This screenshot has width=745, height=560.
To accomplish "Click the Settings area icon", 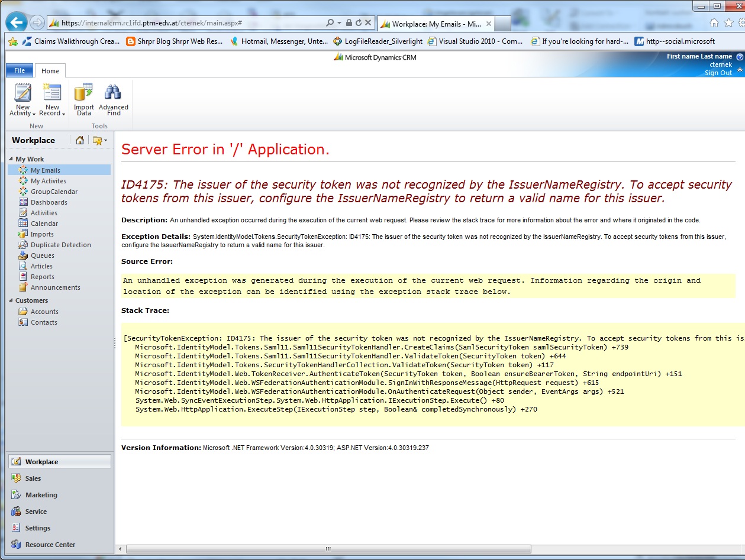I will [x=16, y=528].
